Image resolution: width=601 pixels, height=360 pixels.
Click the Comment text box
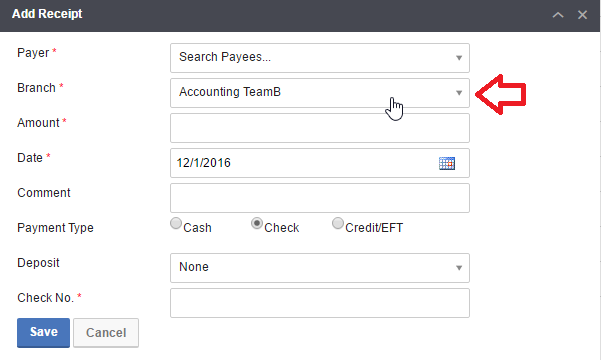click(320, 198)
